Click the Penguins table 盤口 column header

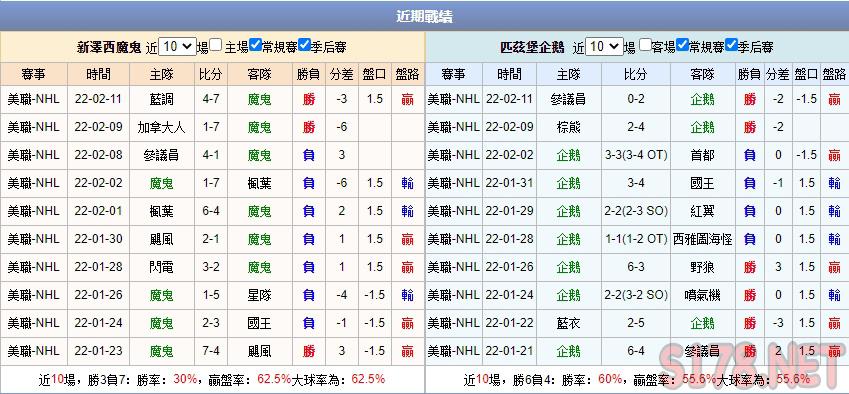pos(806,74)
